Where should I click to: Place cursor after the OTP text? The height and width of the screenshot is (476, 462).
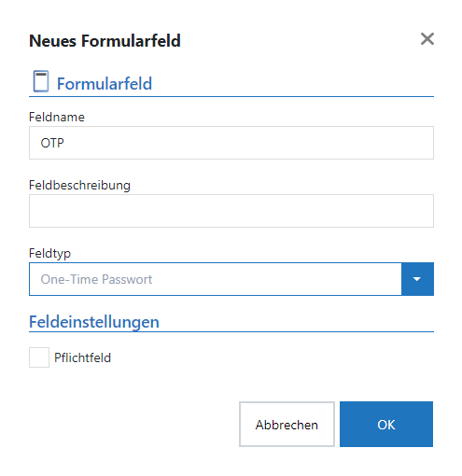click(x=64, y=143)
